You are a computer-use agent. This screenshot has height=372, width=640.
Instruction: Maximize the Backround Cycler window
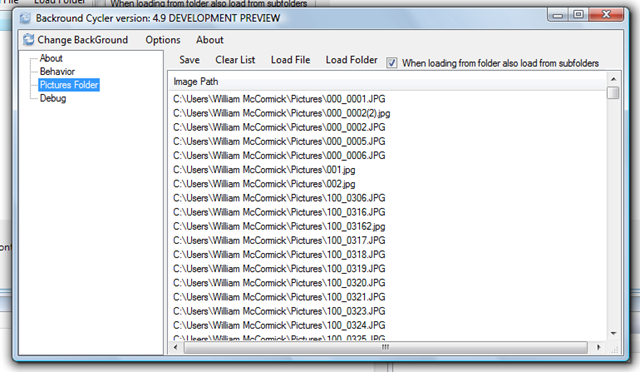coord(578,15)
